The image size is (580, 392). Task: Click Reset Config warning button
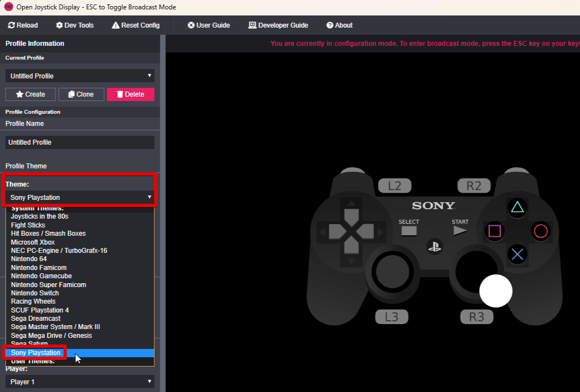136,25
